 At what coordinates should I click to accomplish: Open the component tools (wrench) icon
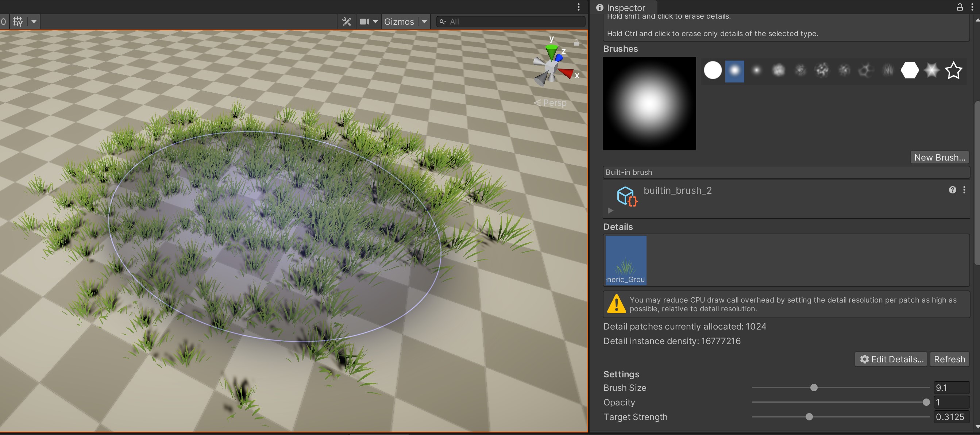click(x=346, y=22)
